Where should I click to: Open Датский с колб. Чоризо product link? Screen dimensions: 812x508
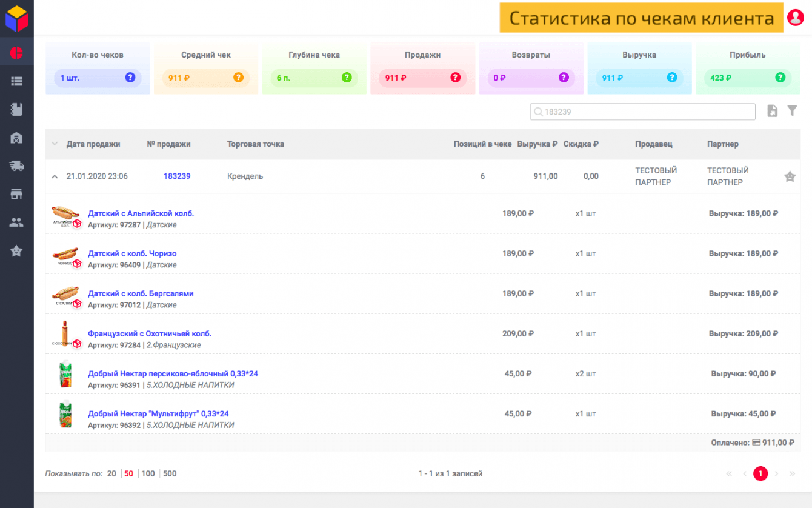point(132,253)
